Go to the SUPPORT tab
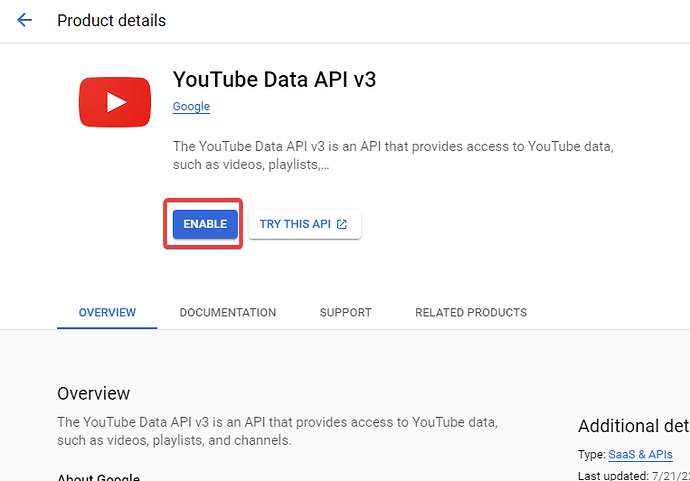Screen dimensions: 690x481 coord(345,312)
